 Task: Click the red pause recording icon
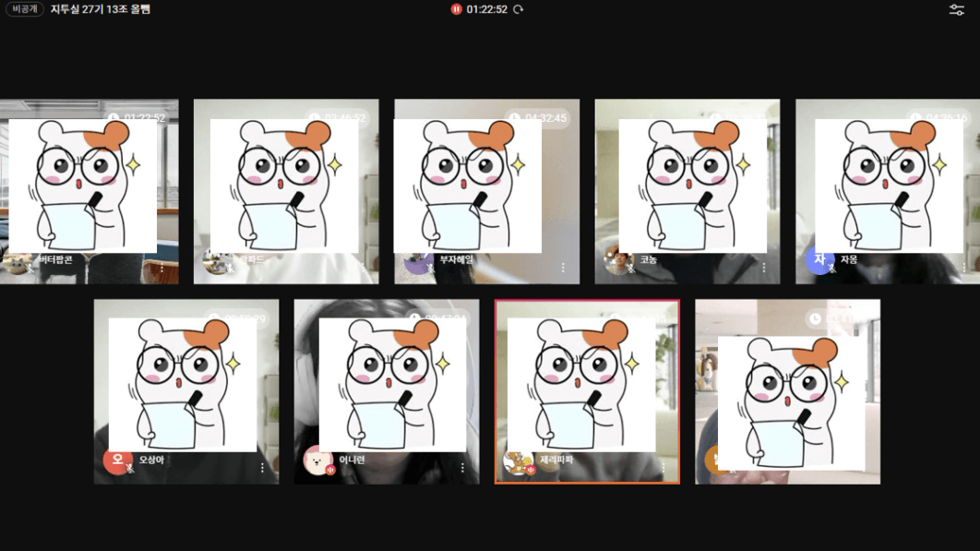tap(456, 9)
